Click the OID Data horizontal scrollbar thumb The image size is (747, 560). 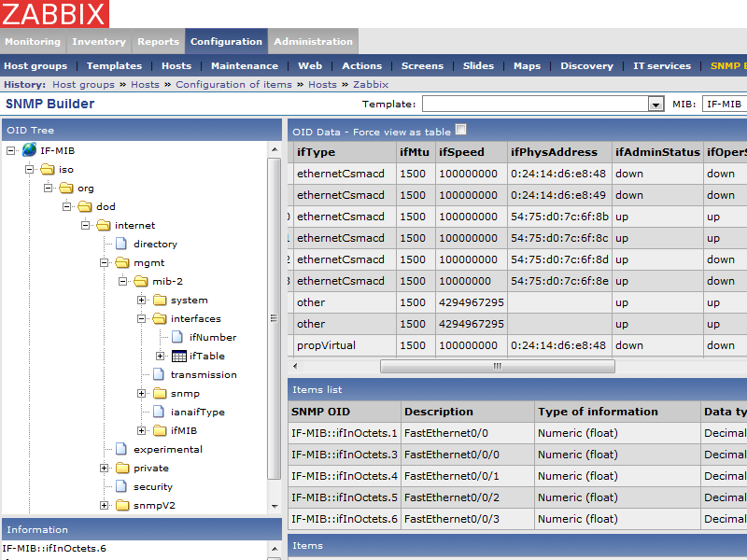498,366
